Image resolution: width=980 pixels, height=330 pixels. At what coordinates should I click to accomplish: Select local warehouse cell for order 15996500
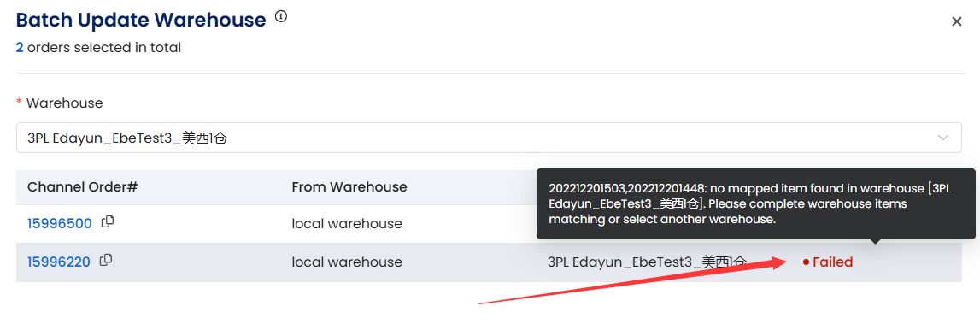point(347,224)
